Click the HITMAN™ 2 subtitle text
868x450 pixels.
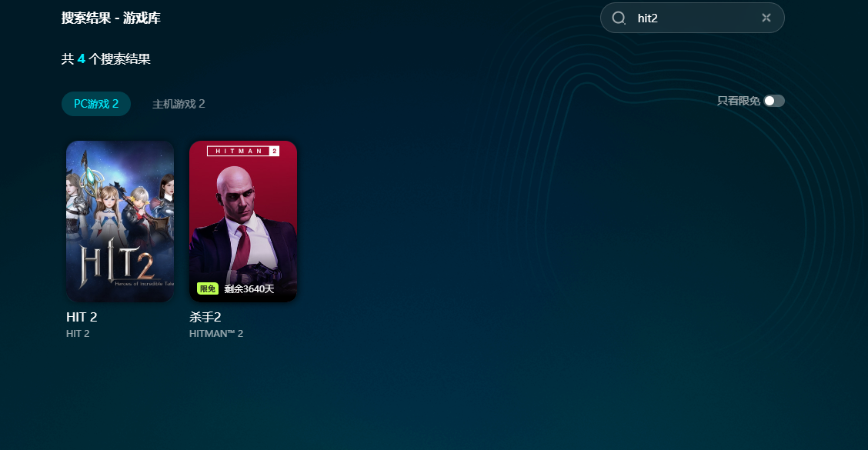(x=216, y=334)
